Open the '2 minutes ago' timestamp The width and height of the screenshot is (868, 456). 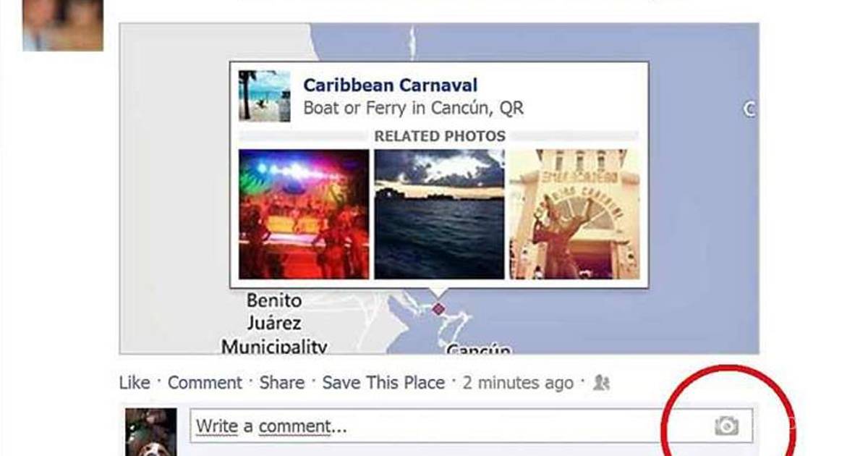(518, 383)
